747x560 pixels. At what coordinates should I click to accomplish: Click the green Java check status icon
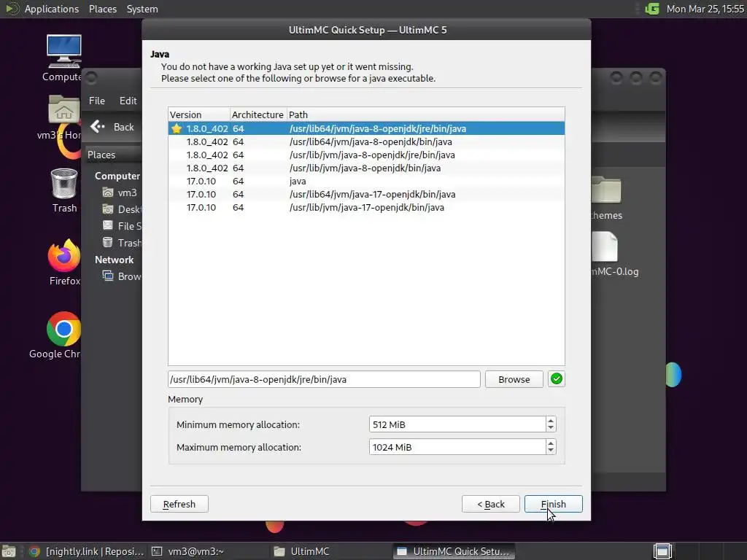(557, 379)
